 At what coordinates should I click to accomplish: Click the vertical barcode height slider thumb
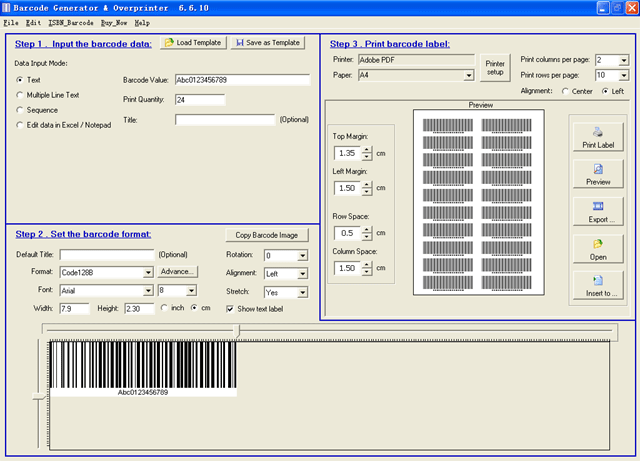pyautogui.click(x=39, y=396)
